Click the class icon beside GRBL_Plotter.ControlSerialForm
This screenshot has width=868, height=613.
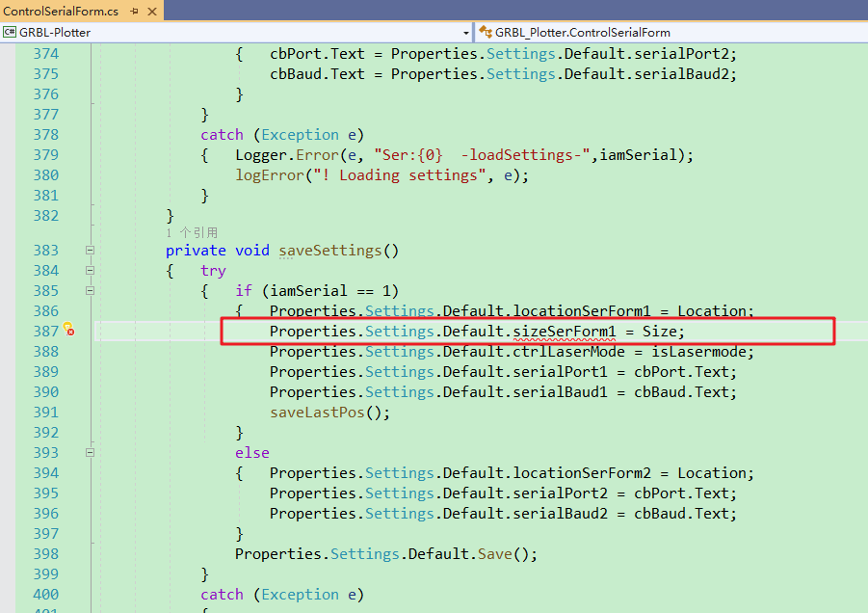click(486, 32)
